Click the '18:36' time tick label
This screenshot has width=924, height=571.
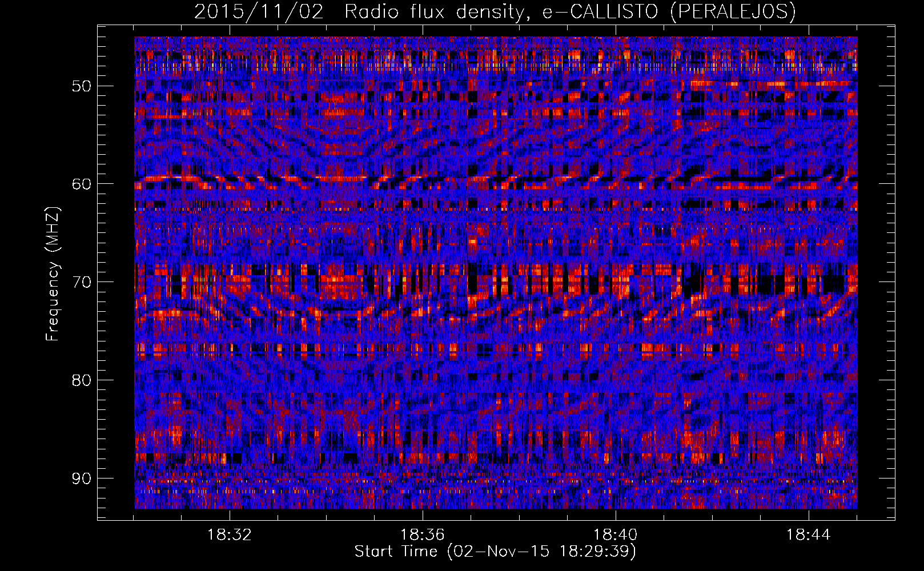(x=423, y=535)
